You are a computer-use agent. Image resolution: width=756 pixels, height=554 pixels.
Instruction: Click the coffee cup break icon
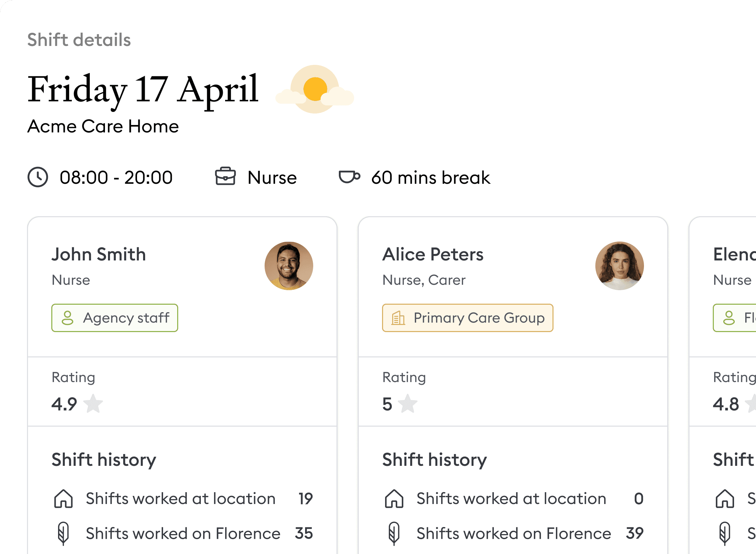pyautogui.click(x=349, y=177)
